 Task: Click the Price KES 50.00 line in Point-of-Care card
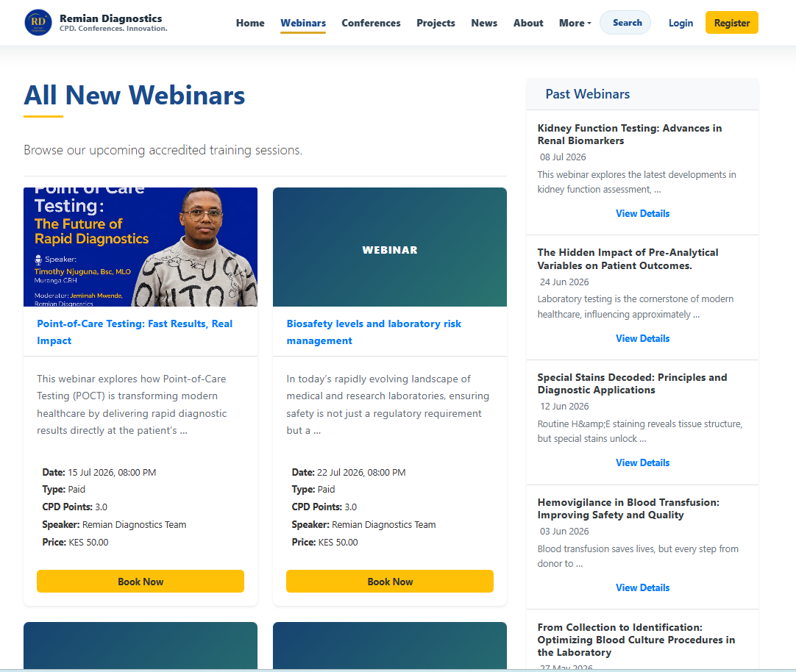coord(75,542)
